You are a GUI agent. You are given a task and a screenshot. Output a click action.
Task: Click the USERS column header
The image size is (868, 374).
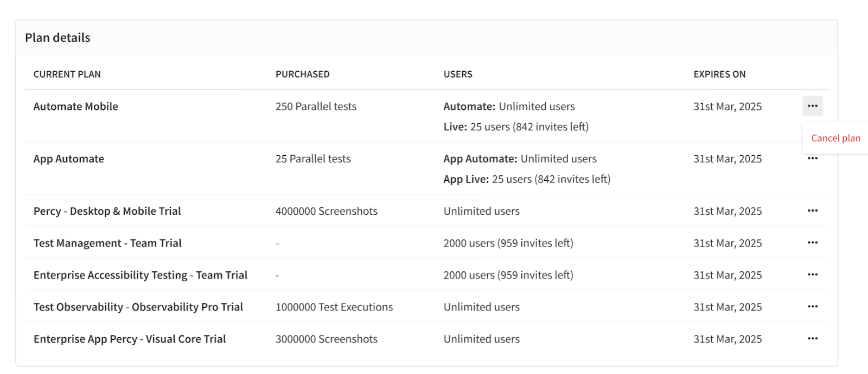[458, 74]
